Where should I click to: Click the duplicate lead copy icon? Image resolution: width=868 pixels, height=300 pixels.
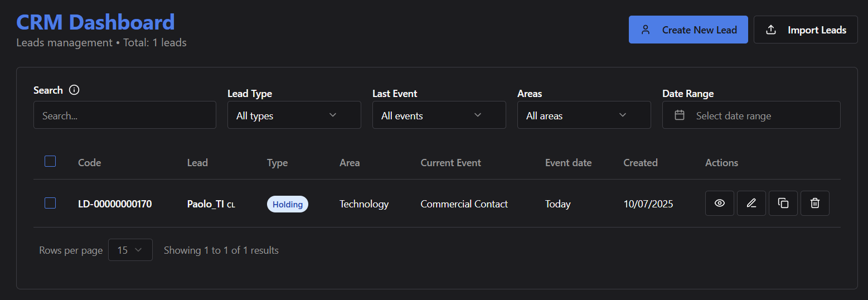783,204
